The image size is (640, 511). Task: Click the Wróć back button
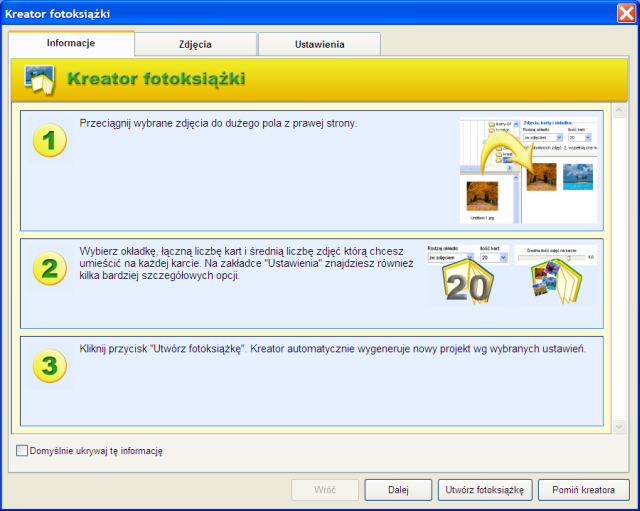coord(325,490)
